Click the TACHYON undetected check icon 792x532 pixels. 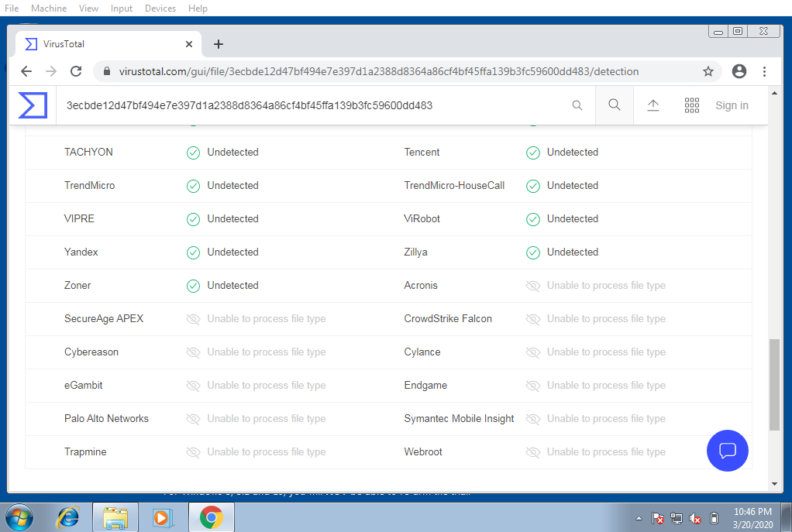tap(194, 153)
